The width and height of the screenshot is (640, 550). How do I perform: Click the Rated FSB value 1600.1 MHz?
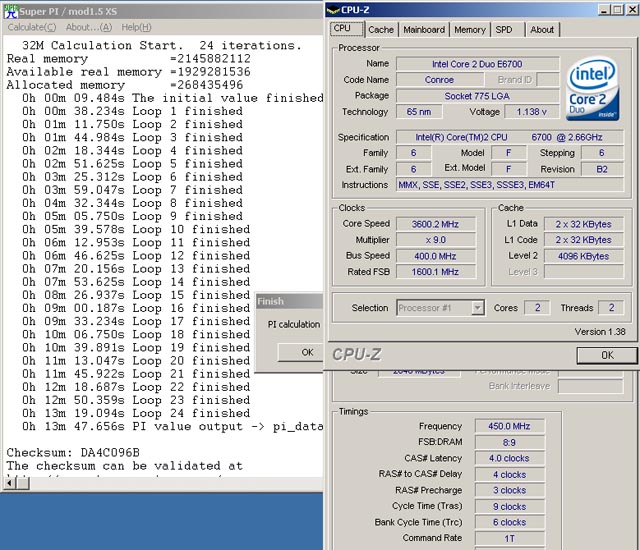click(x=436, y=272)
